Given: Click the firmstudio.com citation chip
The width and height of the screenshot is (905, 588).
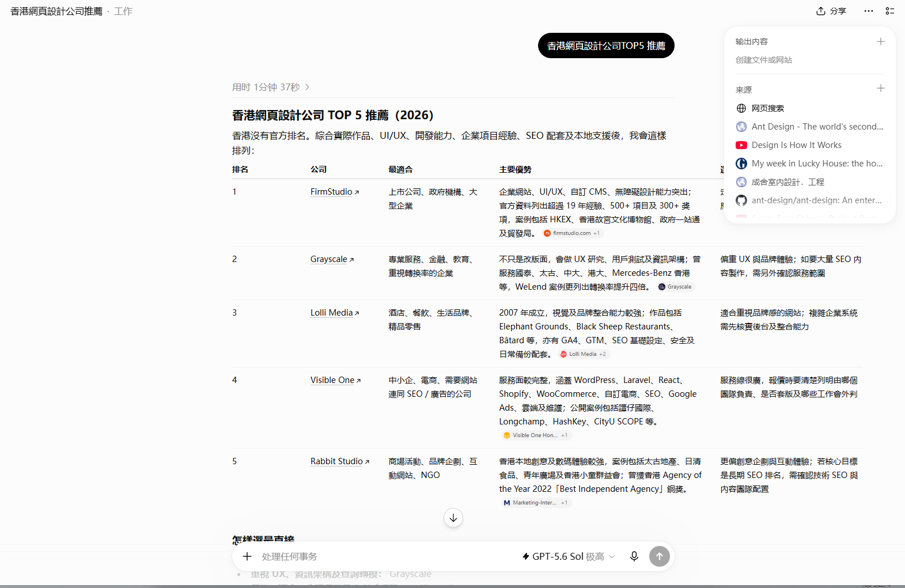Looking at the screenshot, I should (571, 233).
